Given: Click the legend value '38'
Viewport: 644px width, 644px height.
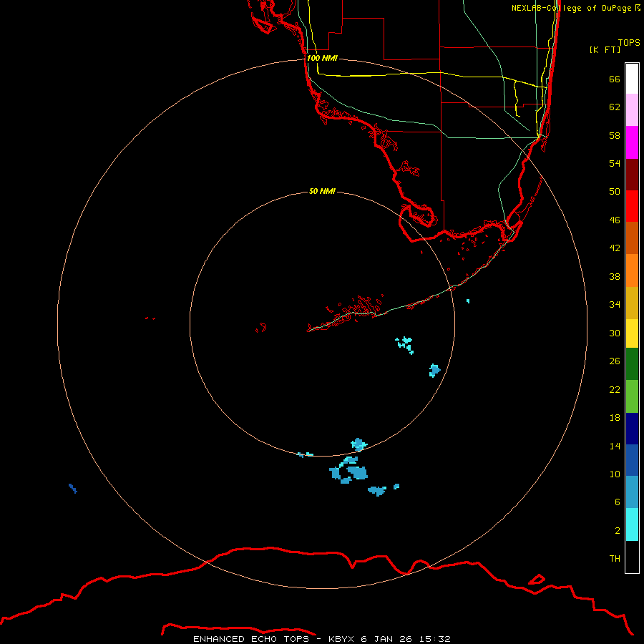Looking at the screenshot, I should point(615,276).
